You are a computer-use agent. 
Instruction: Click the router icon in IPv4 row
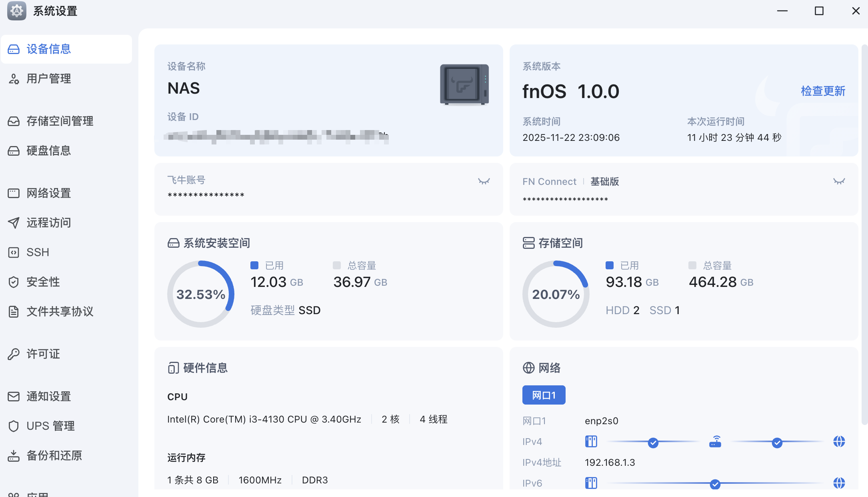coord(715,442)
